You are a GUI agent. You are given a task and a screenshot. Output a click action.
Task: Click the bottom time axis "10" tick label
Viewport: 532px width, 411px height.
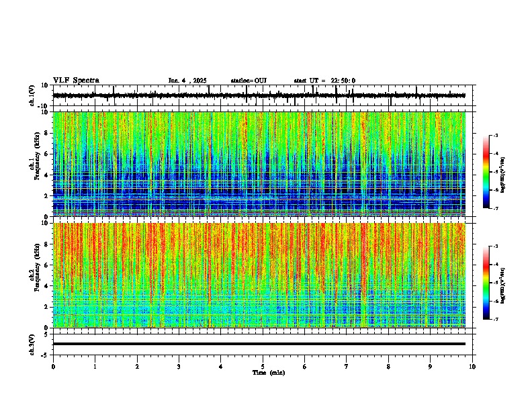472,367
